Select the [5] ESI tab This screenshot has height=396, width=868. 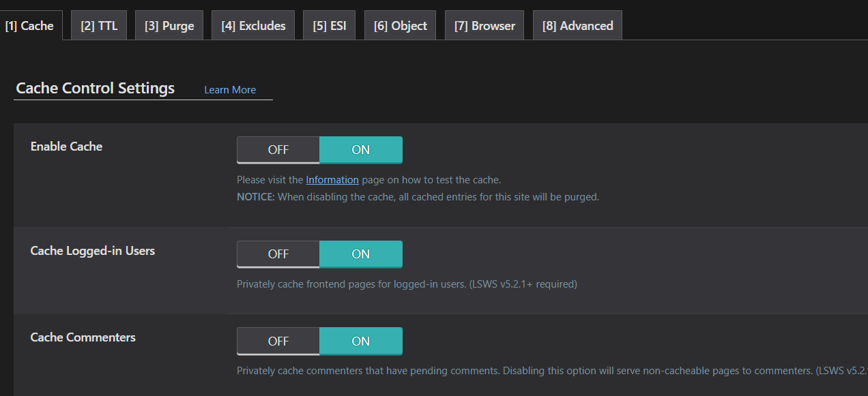(330, 26)
